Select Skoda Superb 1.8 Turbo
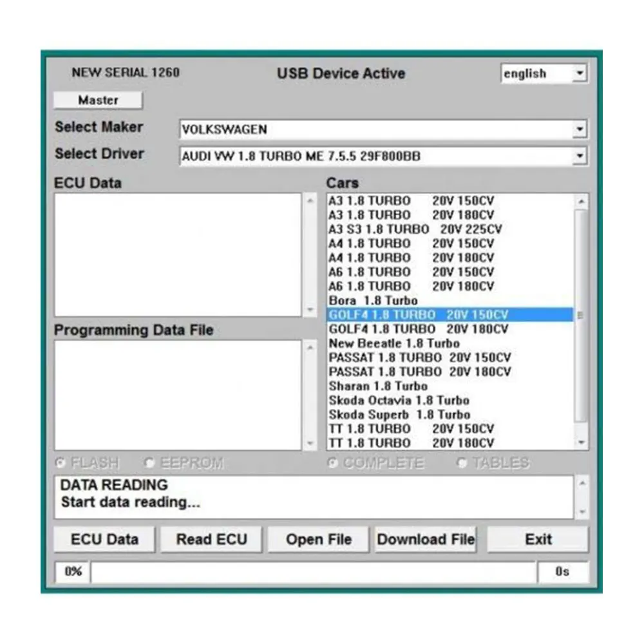Image resolution: width=644 pixels, height=644 pixels. coord(450,414)
